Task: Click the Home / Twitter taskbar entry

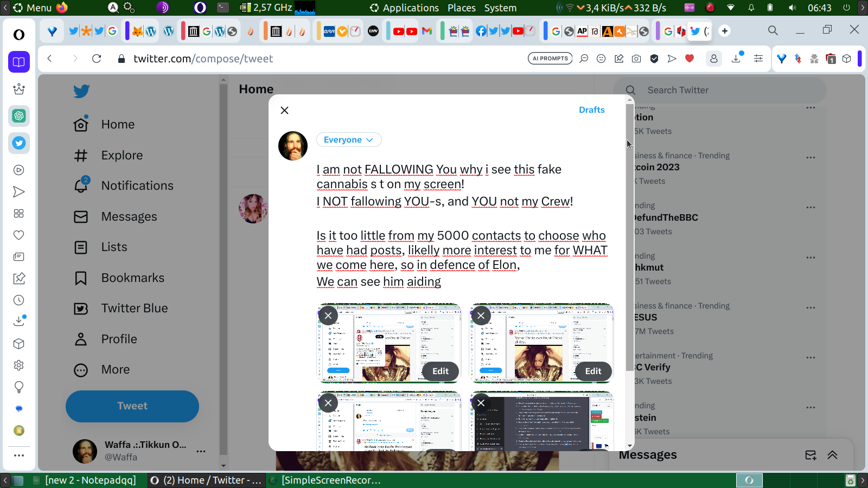Action: (206, 480)
